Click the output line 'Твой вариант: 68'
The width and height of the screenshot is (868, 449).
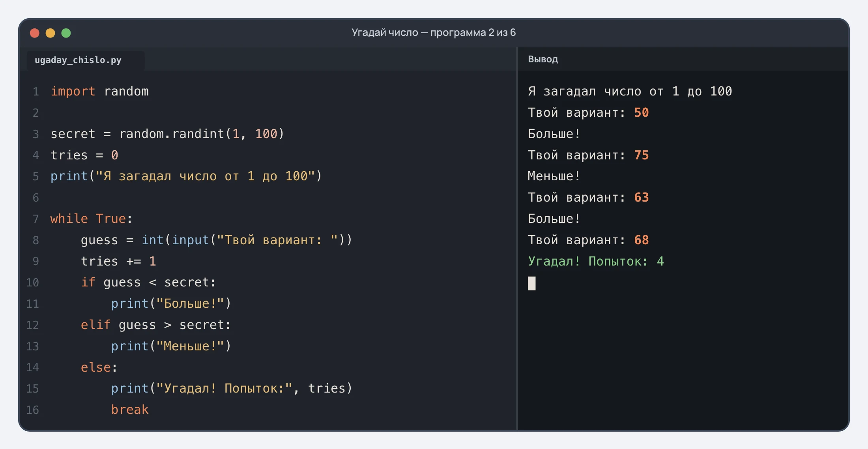coord(588,240)
